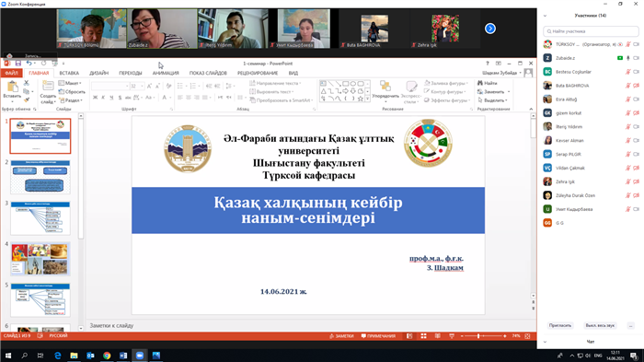644x362 pixels.
Task: Switch to Reading view icon
Action: (437, 336)
